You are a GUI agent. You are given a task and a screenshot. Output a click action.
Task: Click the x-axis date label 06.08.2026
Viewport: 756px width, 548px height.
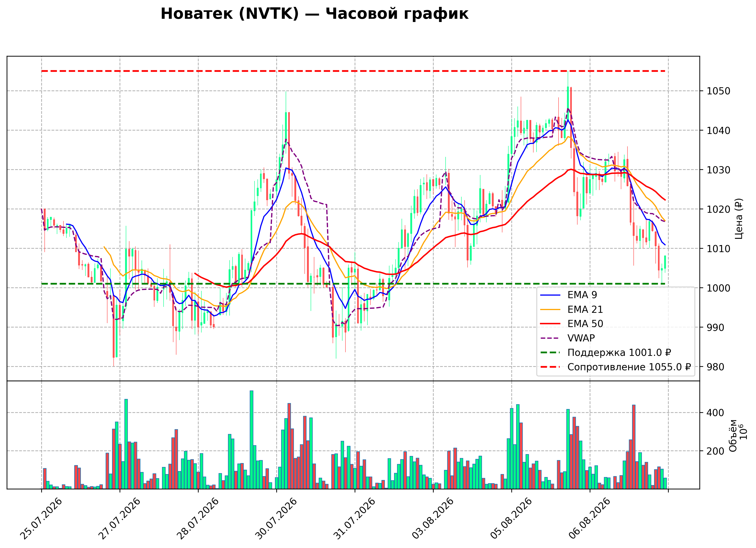pos(589,519)
